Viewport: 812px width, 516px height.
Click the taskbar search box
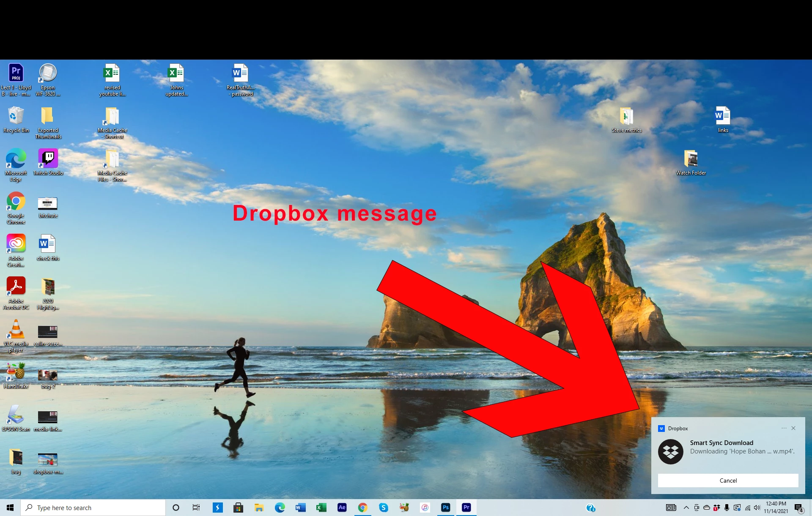point(93,508)
